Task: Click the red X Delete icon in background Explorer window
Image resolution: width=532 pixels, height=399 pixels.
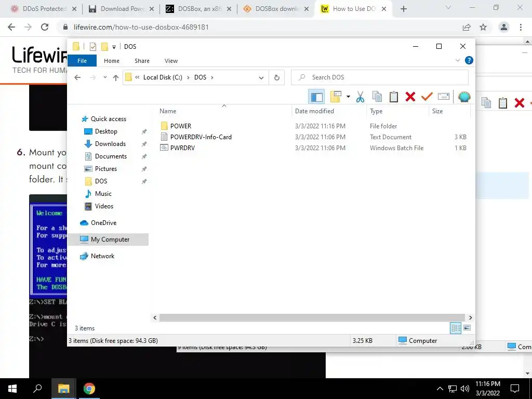Action: pos(519,103)
